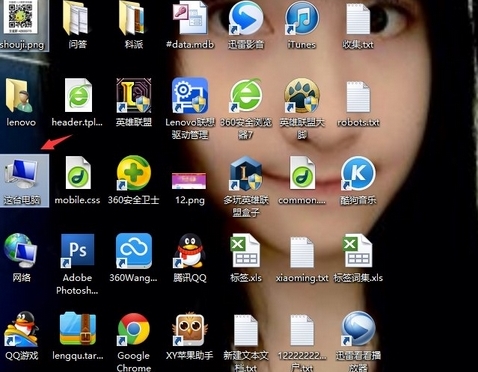Select the 标签.xls spreadsheet file
The height and width of the screenshot is (372, 478).
(x=246, y=251)
